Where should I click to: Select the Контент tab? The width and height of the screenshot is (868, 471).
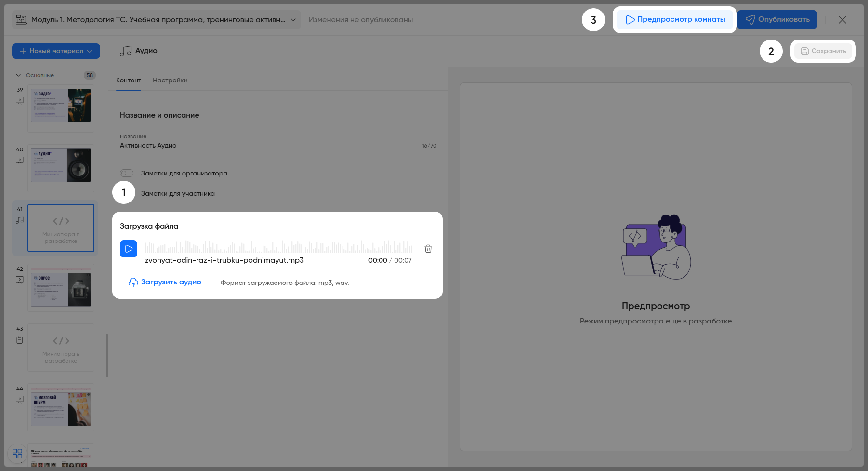coord(129,81)
